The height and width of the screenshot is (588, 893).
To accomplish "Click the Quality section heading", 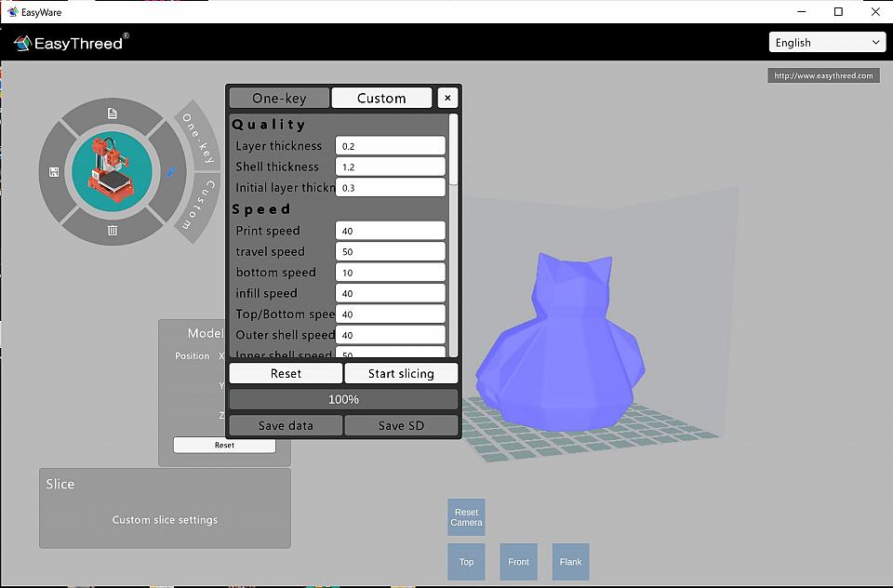I will pos(269,125).
